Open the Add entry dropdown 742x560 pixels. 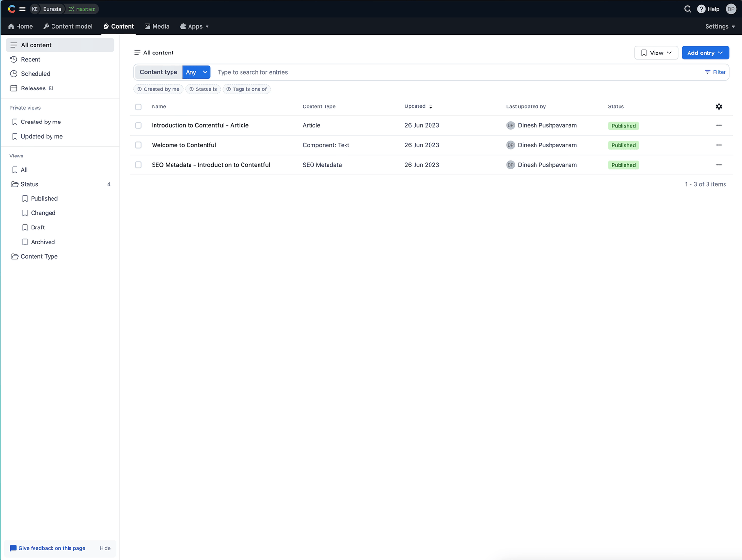705,53
